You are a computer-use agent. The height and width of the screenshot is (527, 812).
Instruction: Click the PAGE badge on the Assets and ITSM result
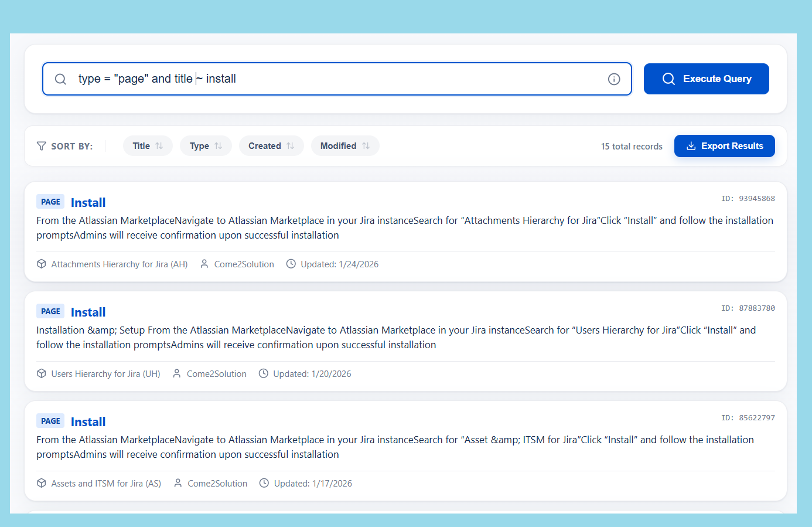(50, 420)
